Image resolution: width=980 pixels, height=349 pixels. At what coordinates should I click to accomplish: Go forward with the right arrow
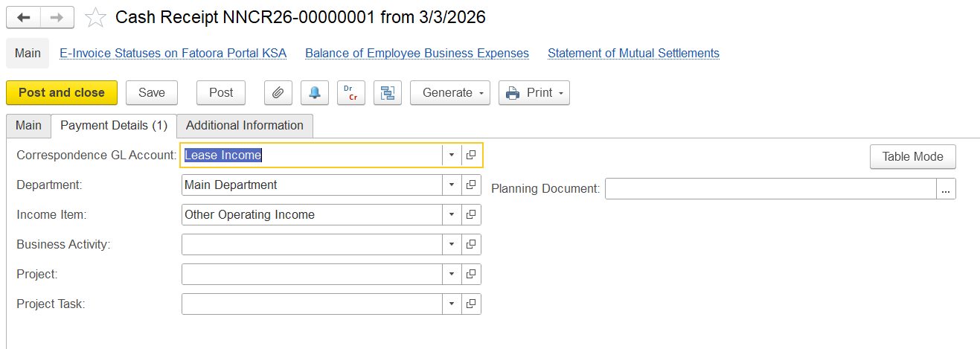click(57, 17)
